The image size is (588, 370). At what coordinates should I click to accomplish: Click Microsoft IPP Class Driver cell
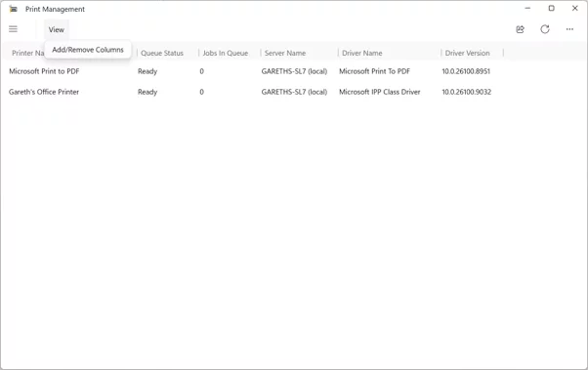380,92
